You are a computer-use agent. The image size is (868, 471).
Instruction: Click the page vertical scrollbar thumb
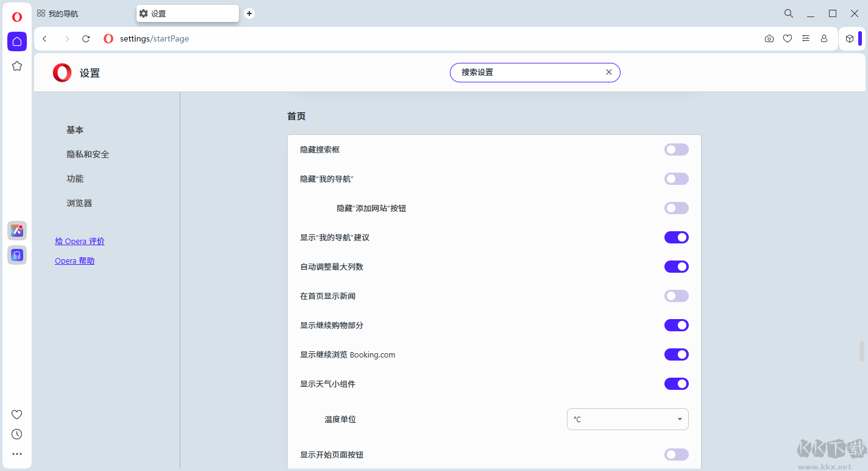862,351
